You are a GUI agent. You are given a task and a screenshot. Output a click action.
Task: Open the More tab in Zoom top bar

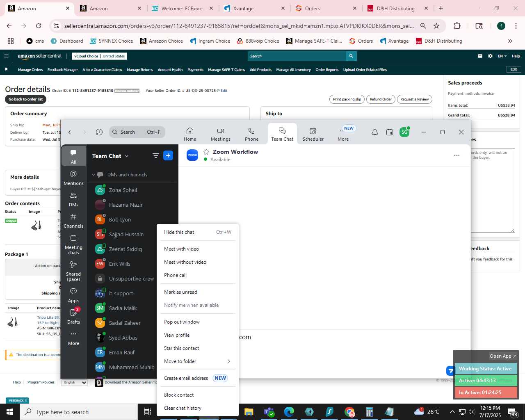click(x=343, y=134)
